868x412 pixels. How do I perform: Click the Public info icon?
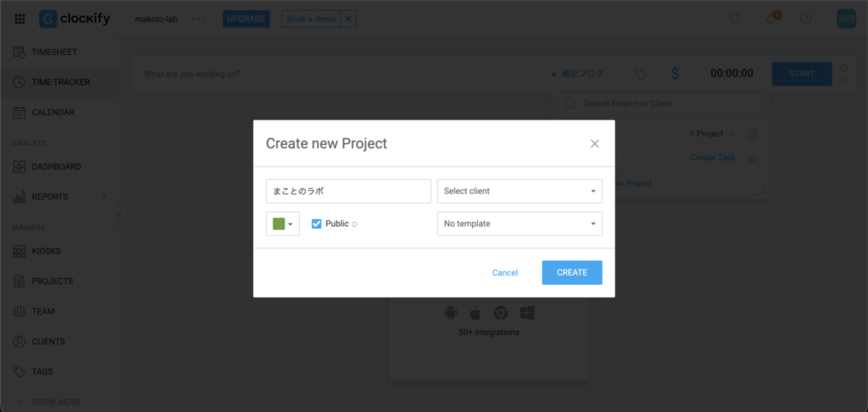(354, 225)
